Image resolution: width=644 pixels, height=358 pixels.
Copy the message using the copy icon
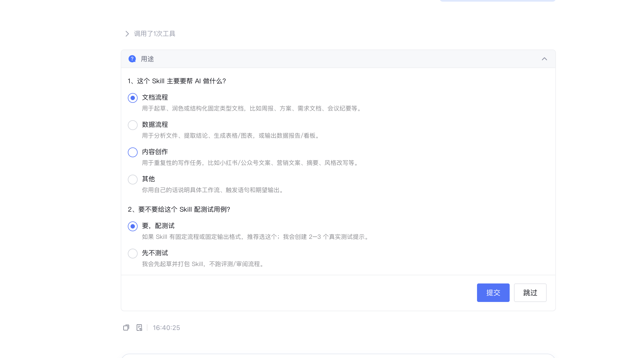tap(126, 328)
